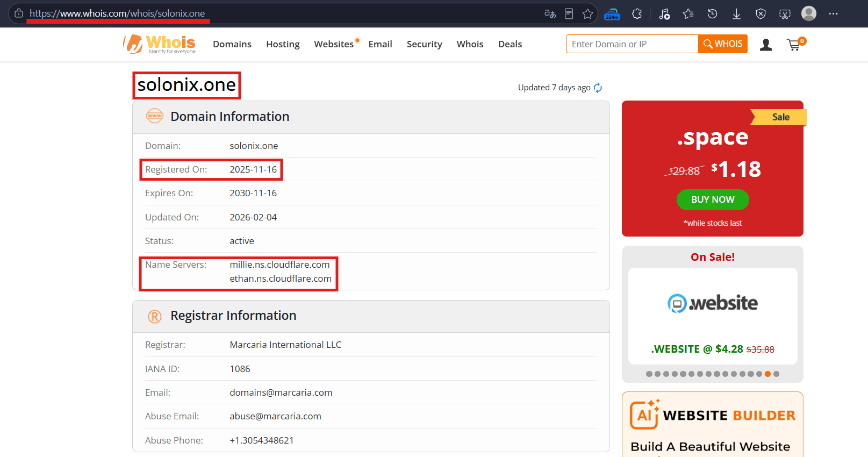The height and width of the screenshot is (457, 868).
Task: Open the favorites list icon
Action: pyautogui.click(x=688, y=14)
